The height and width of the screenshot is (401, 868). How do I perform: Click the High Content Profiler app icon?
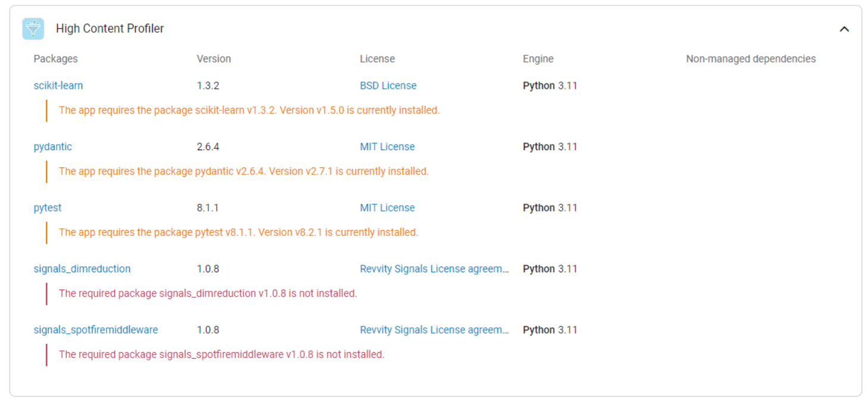[x=33, y=29]
